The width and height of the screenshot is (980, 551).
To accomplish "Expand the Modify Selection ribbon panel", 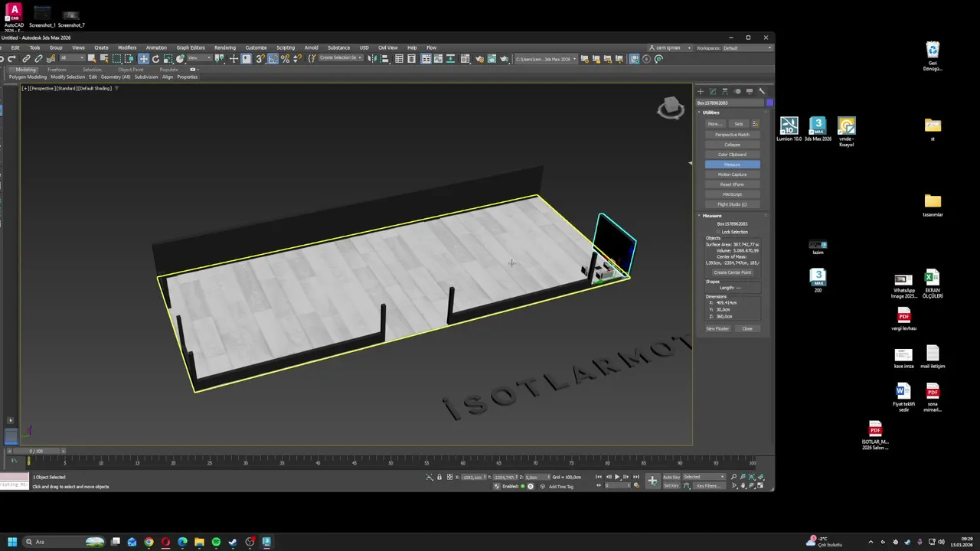I will pos(67,77).
